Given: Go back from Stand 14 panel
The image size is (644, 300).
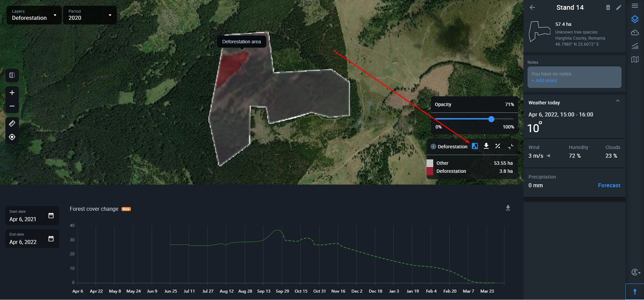Looking at the screenshot, I should [532, 7].
